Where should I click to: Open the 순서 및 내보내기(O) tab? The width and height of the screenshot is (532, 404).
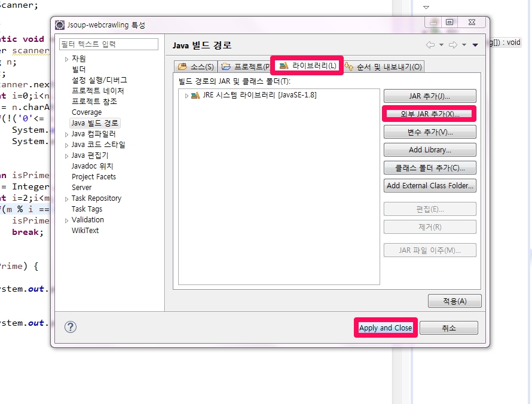[383, 66]
